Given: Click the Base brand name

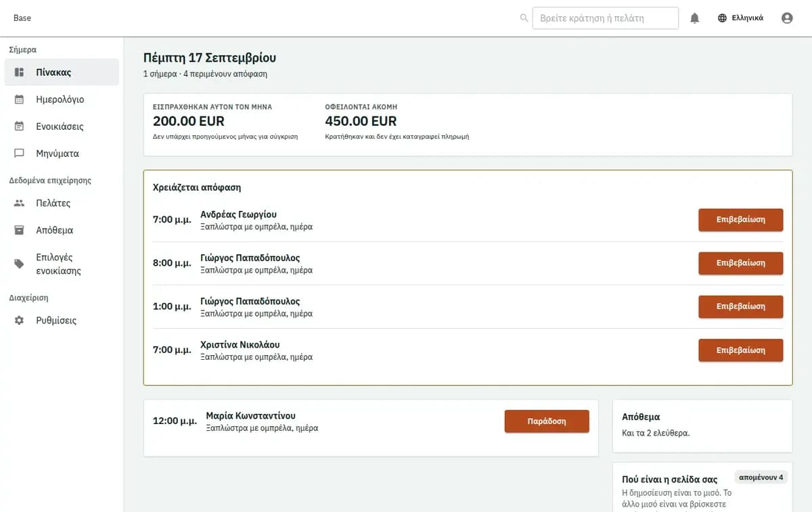Looking at the screenshot, I should (x=22, y=18).
